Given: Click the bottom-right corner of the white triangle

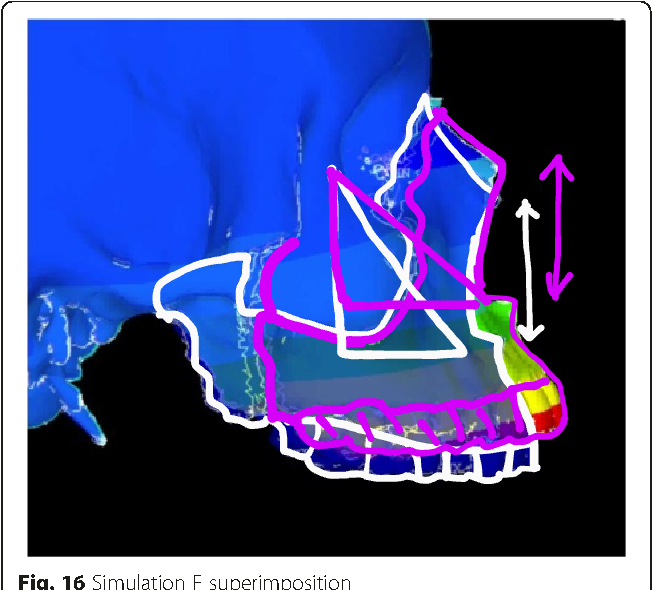Looking at the screenshot, I should coord(462,354).
